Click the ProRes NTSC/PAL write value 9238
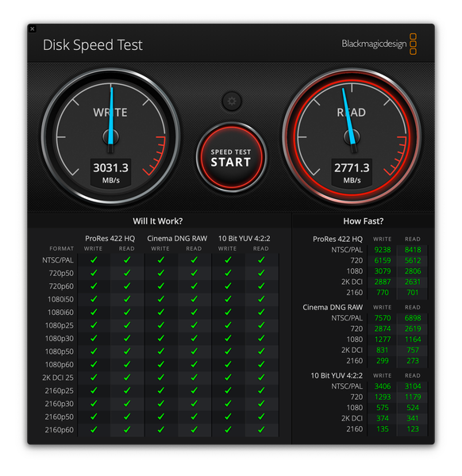This screenshot has width=462, height=476. click(x=383, y=250)
